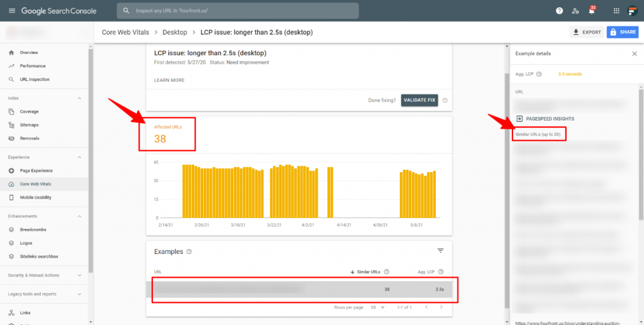This screenshot has height=325, width=644.
Task: Click the search magnifier icon in URL bar
Action: pyautogui.click(x=126, y=11)
